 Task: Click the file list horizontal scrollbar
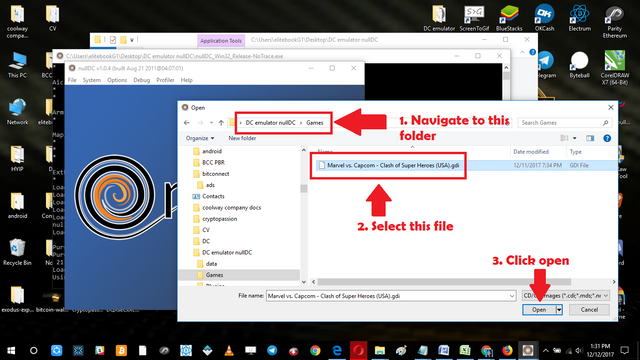pos(444,282)
